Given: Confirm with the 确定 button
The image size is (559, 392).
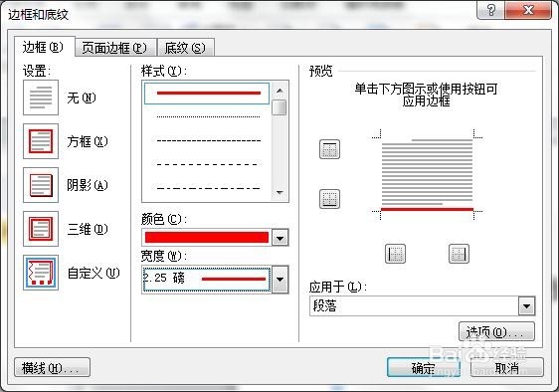Looking at the screenshot, I should click(x=424, y=367).
